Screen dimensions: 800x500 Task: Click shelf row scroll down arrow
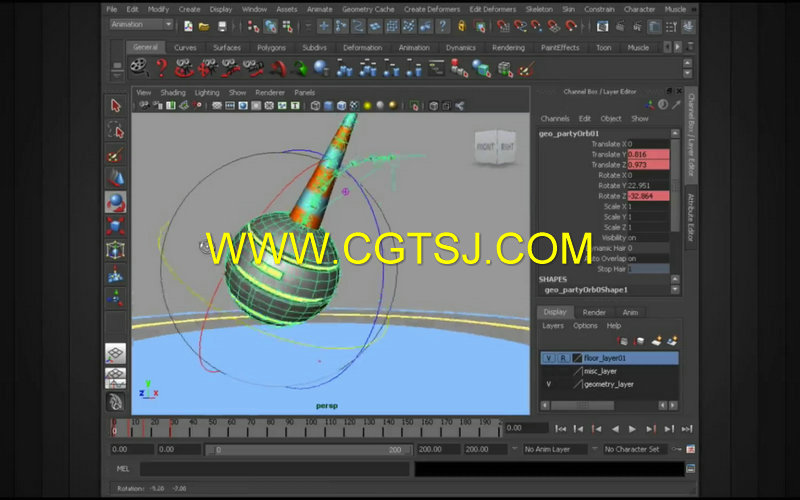(687, 73)
